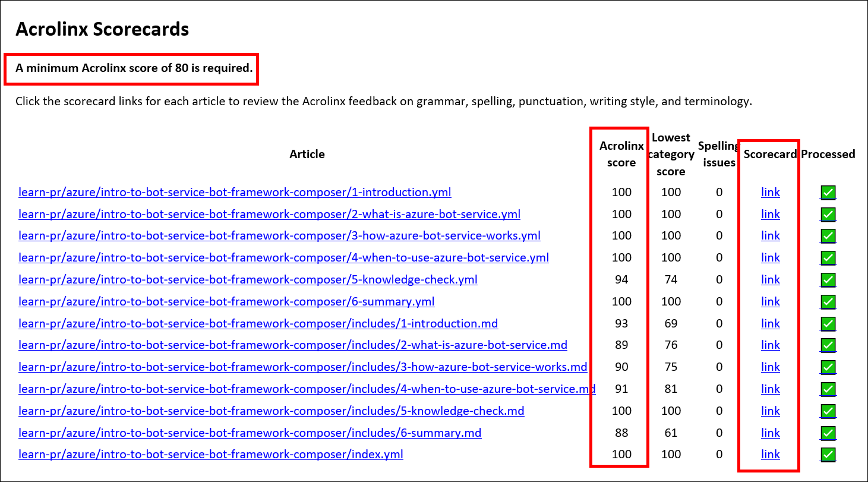Click lowest category score 76
Viewport: 868px width, 482px height.
tap(671, 345)
